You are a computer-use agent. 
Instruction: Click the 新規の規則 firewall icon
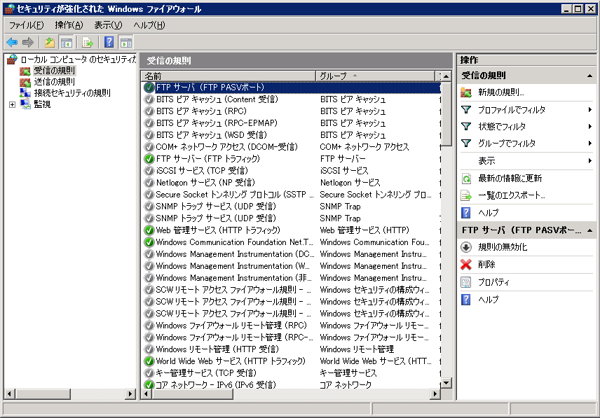[x=466, y=92]
